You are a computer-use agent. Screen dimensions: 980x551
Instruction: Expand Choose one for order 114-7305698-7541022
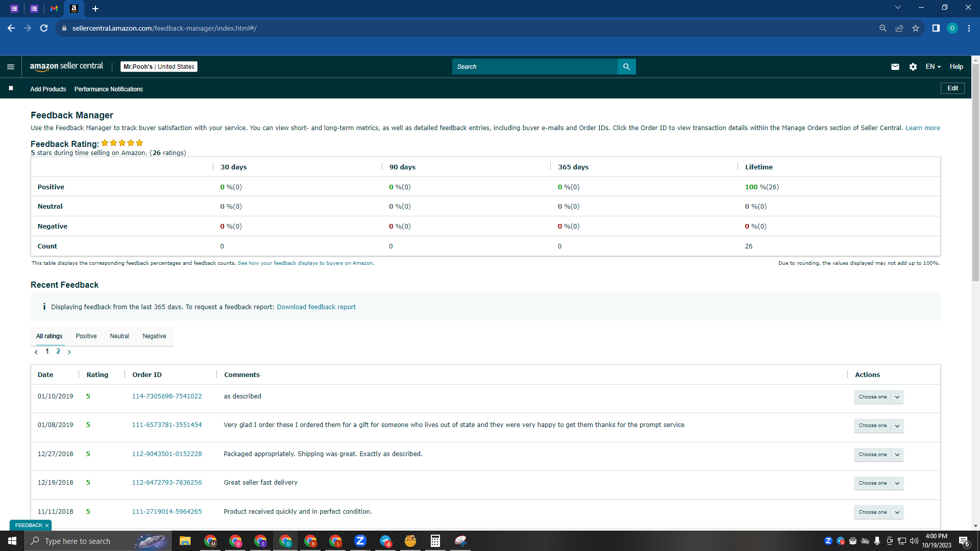click(878, 397)
